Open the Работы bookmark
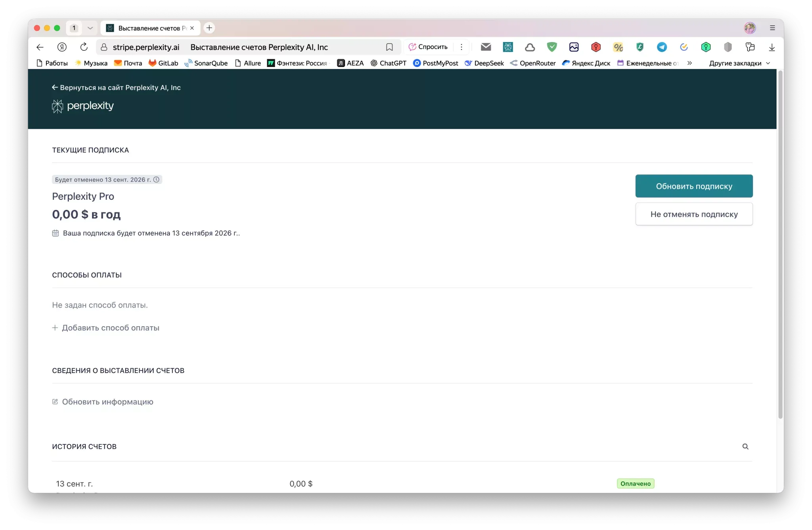The image size is (812, 530). point(52,63)
